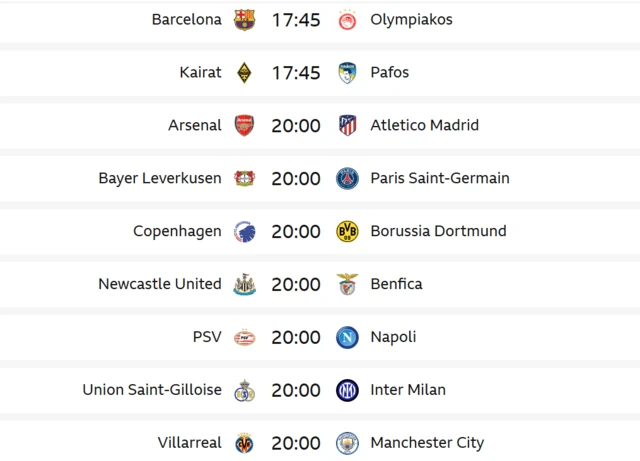Image resolution: width=640 pixels, height=461 pixels.
Task: Click the Atletico Madrid crest
Action: (x=347, y=126)
